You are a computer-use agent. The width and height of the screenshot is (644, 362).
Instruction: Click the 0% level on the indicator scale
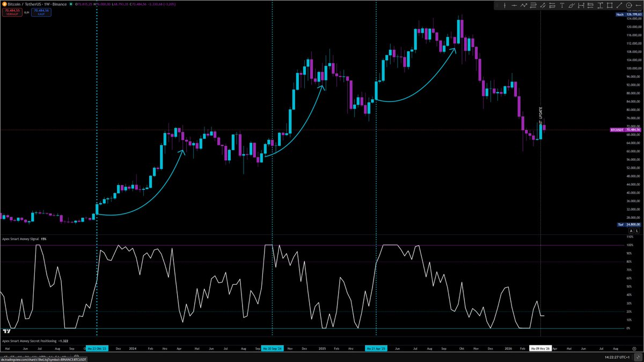629,328
